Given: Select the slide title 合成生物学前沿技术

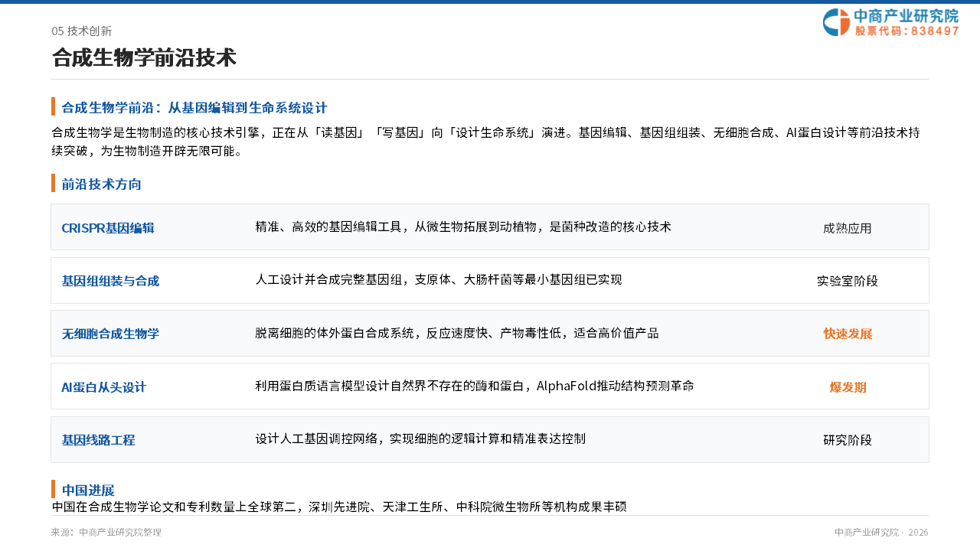Looking at the screenshot, I should click(x=144, y=57).
